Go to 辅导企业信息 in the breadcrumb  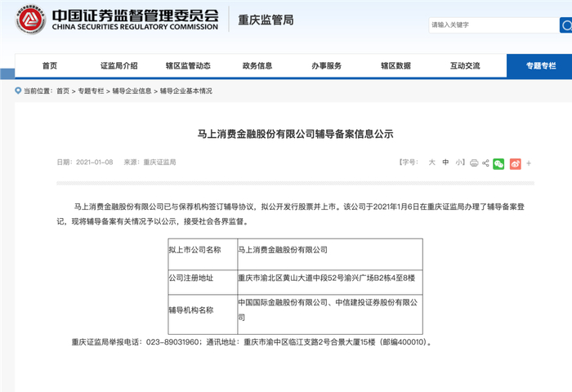(x=132, y=91)
